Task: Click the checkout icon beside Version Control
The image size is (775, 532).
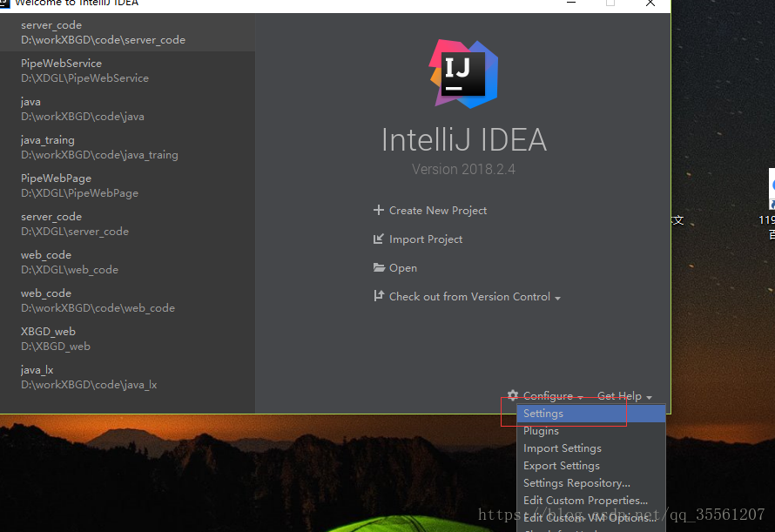Action: (379, 296)
